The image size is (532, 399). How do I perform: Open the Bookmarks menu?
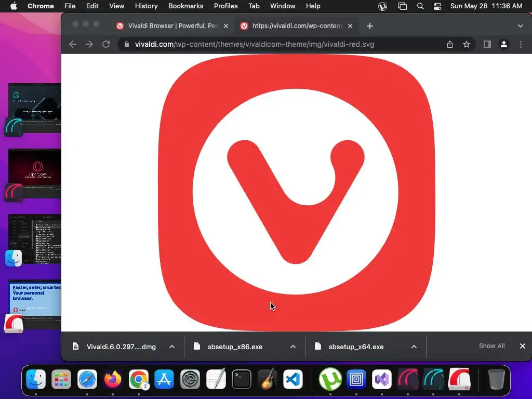[x=185, y=6]
